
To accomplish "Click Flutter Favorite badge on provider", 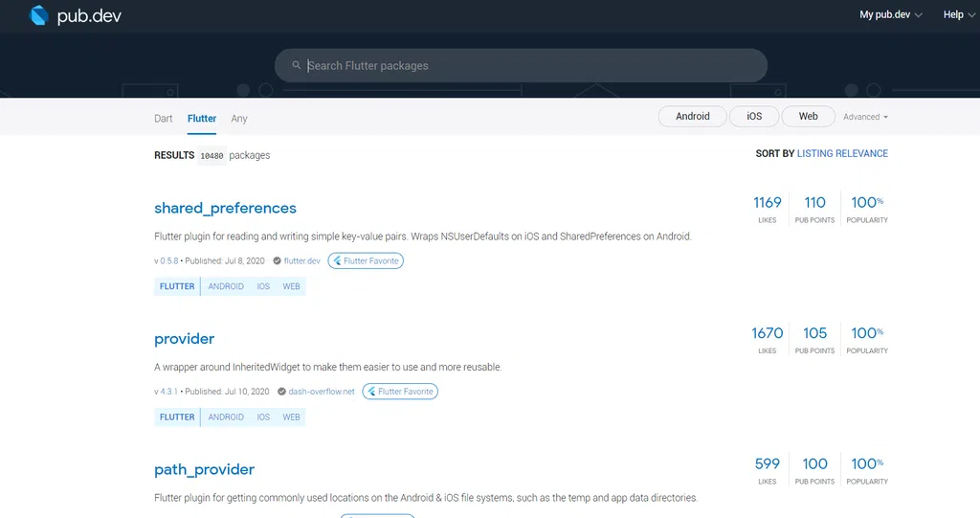I will pyautogui.click(x=400, y=392).
